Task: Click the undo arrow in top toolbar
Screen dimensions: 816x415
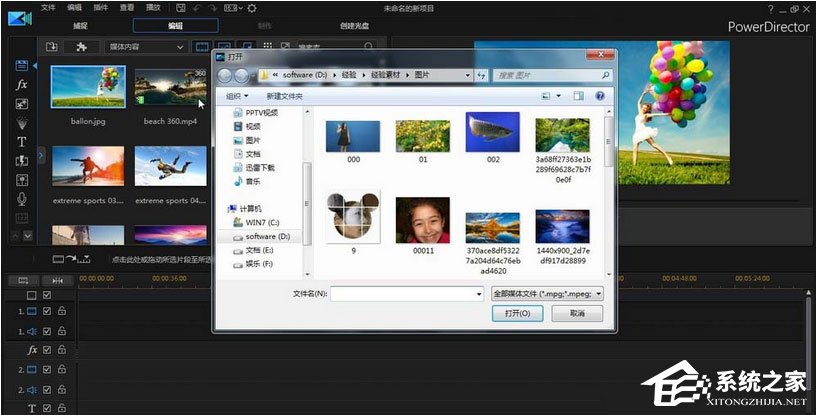Action: point(196,8)
